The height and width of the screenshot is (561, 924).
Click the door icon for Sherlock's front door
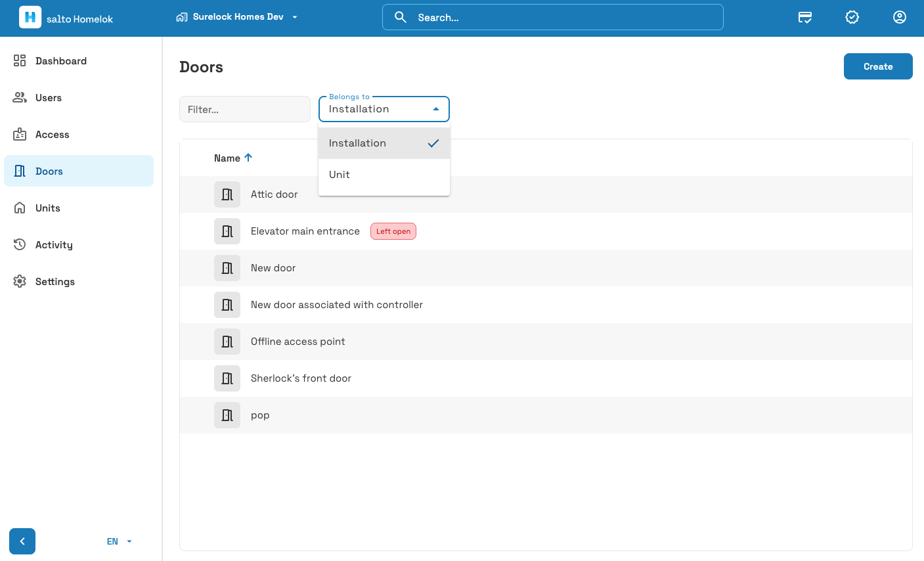[227, 378]
